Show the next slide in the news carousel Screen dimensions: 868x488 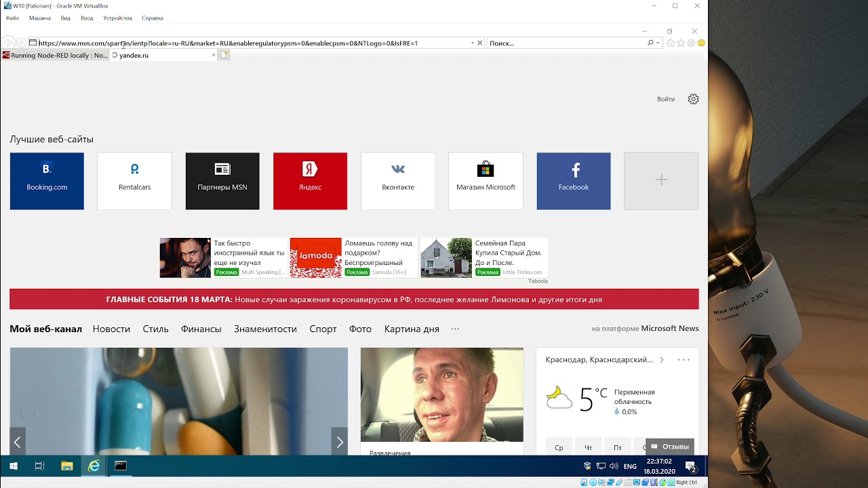(340, 442)
